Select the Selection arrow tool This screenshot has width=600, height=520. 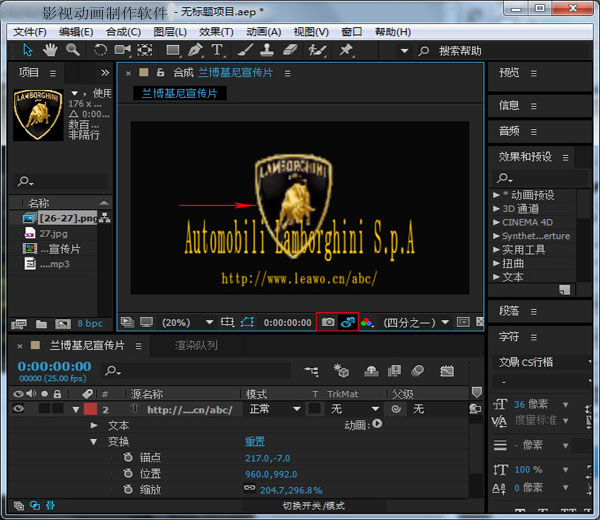[28, 50]
